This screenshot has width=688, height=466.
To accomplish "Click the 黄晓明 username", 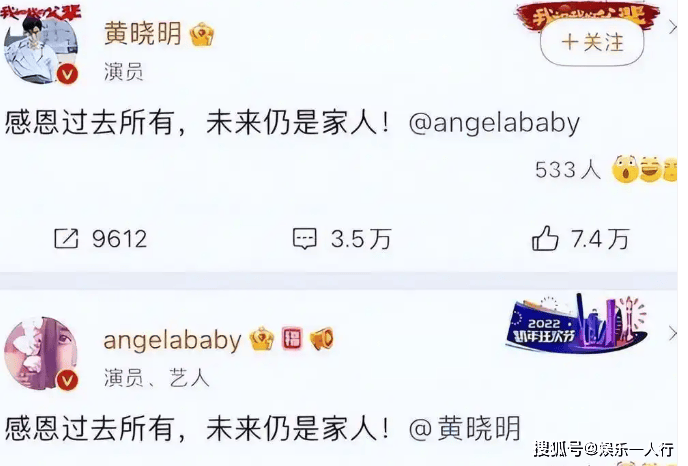I will pos(143,33).
